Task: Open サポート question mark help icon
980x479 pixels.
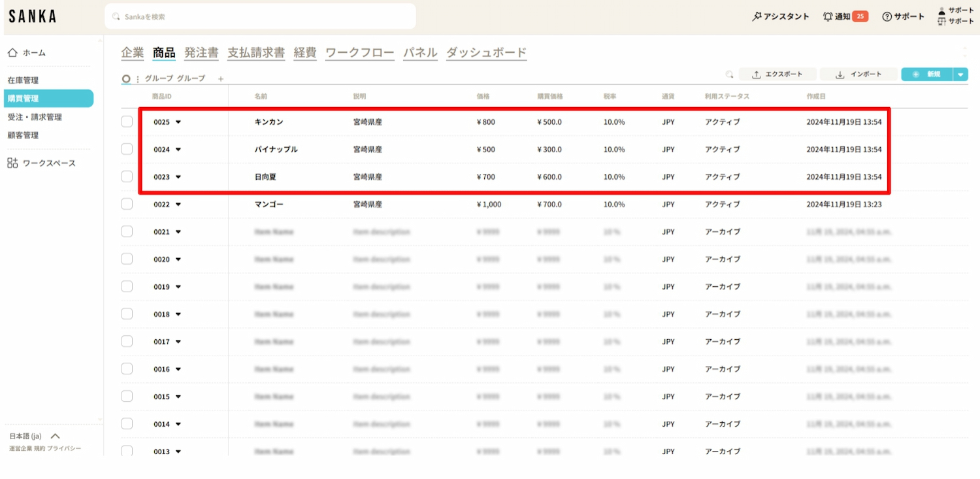Action: click(x=887, y=16)
